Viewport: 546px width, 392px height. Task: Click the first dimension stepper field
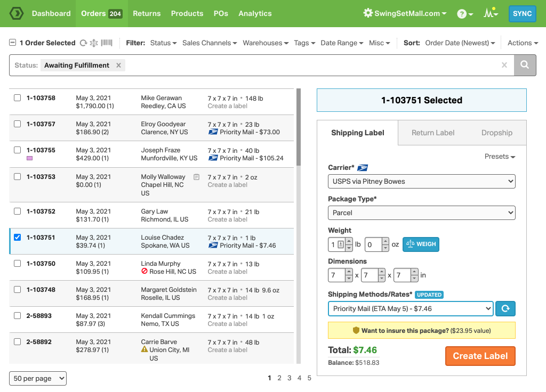point(340,275)
